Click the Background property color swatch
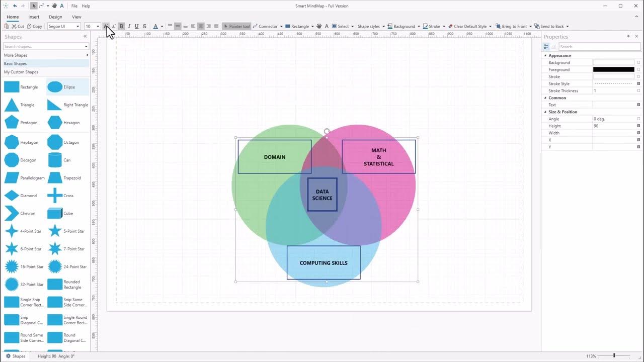This screenshot has height=362, width=644. (x=613, y=62)
